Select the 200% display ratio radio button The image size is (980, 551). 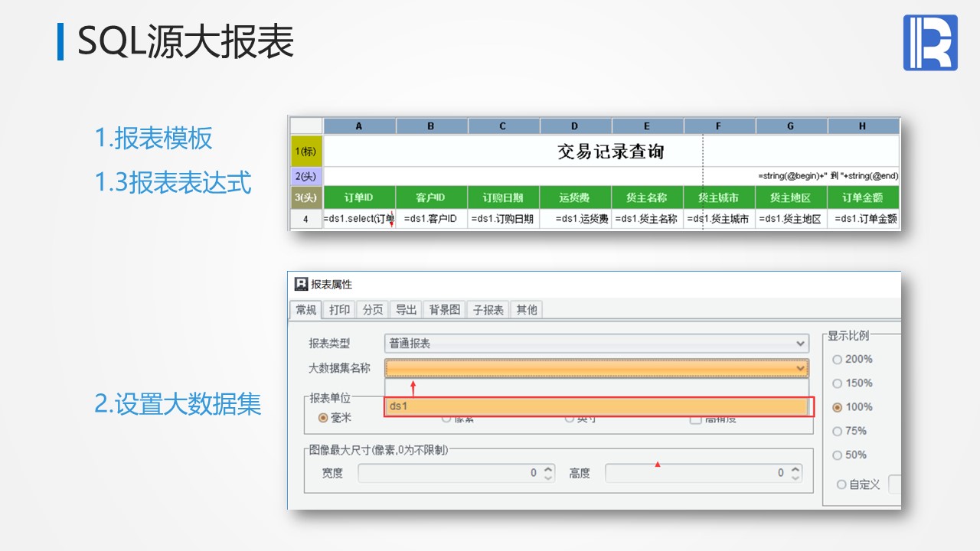point(837,360)
